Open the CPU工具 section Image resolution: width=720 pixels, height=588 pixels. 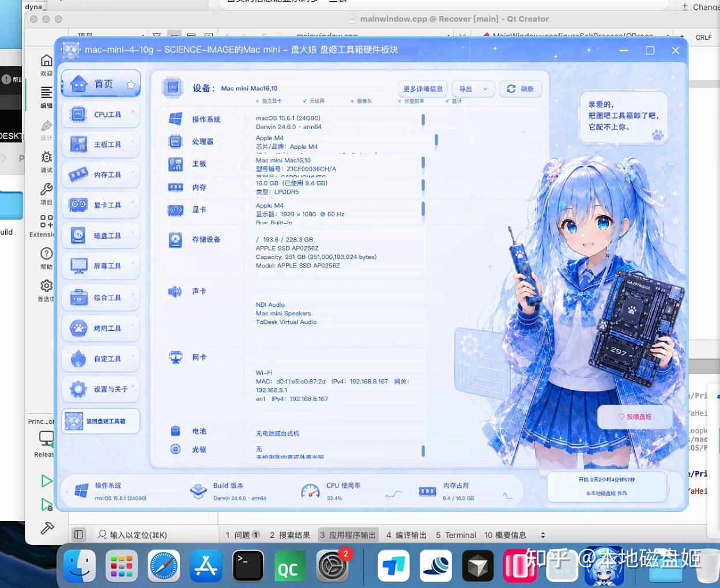pyautogui.click(x=100, y=115)
